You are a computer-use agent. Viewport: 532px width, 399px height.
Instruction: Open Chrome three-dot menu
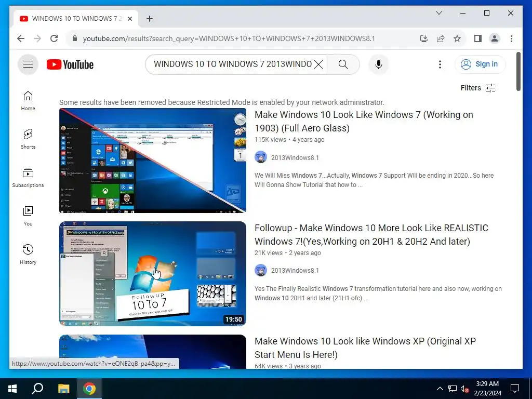tap(511, 38)
